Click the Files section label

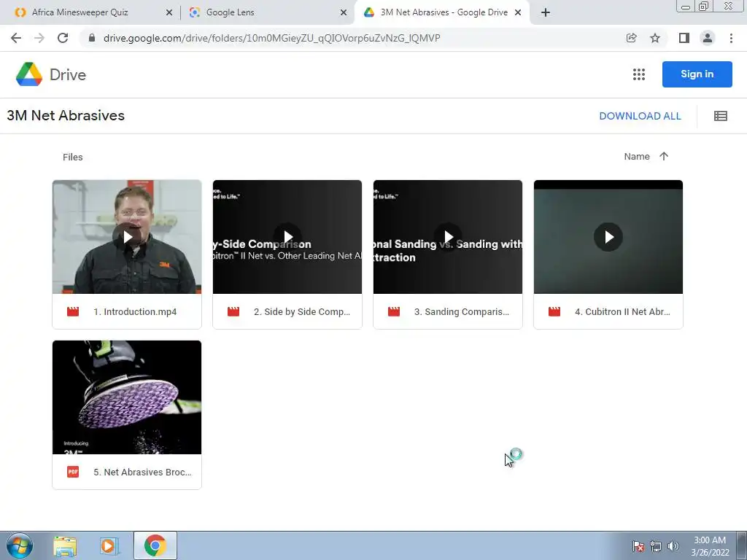[73, 157]
